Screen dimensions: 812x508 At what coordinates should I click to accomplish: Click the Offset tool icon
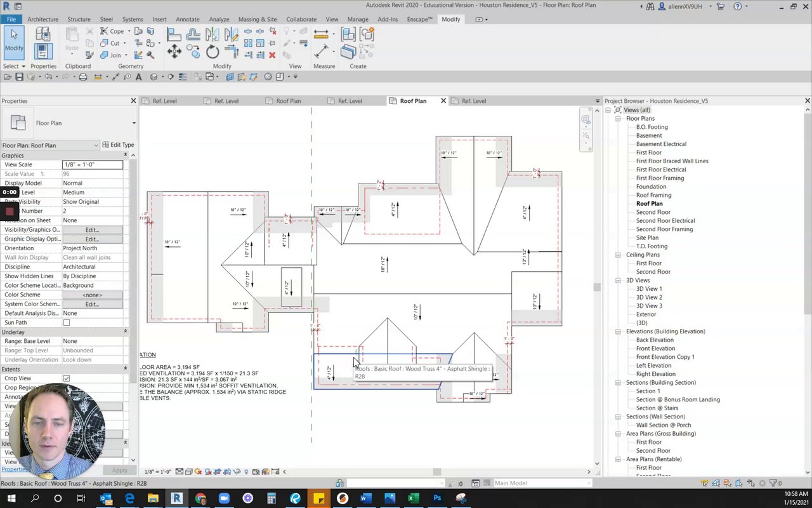[x=193, y=34]
